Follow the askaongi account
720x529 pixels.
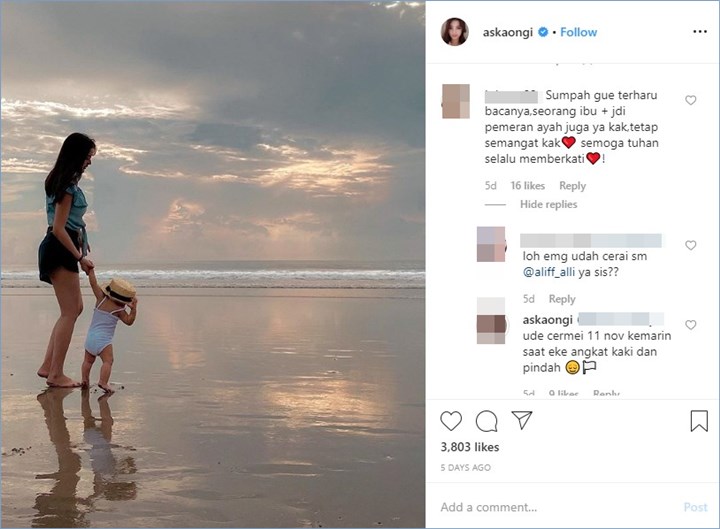click(578, 32)
